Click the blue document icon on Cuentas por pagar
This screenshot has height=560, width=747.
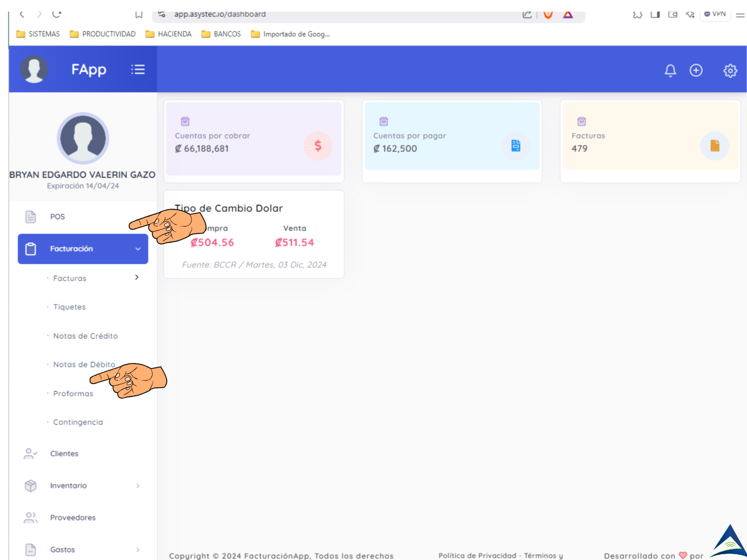click(x=516, y=146)
